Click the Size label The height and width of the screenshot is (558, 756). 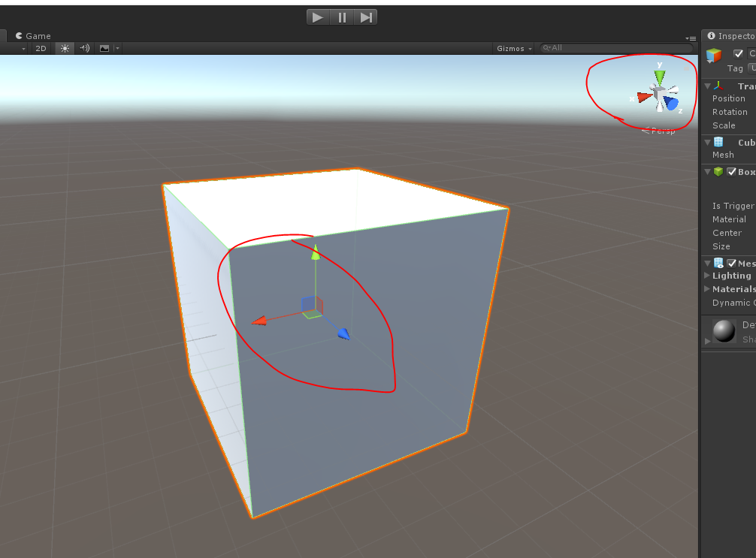coord(721,246)
